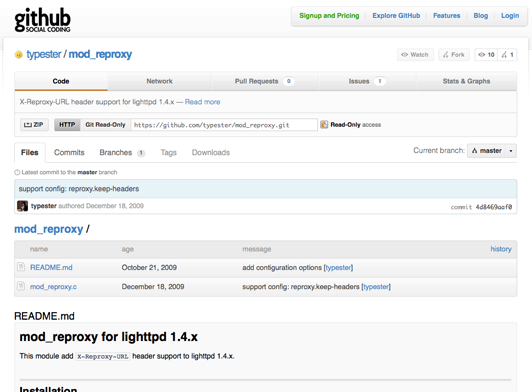Click the arrow on the master branch selector
The image size is (532, 392).
click(511, 151)
